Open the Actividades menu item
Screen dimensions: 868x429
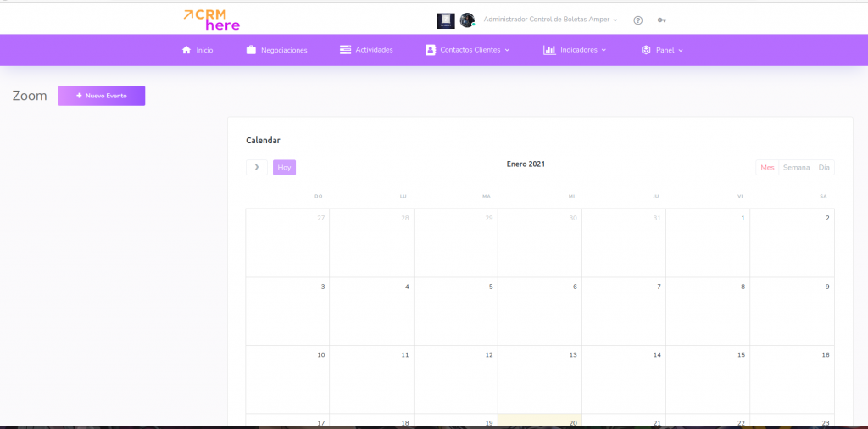coord(366,50)
